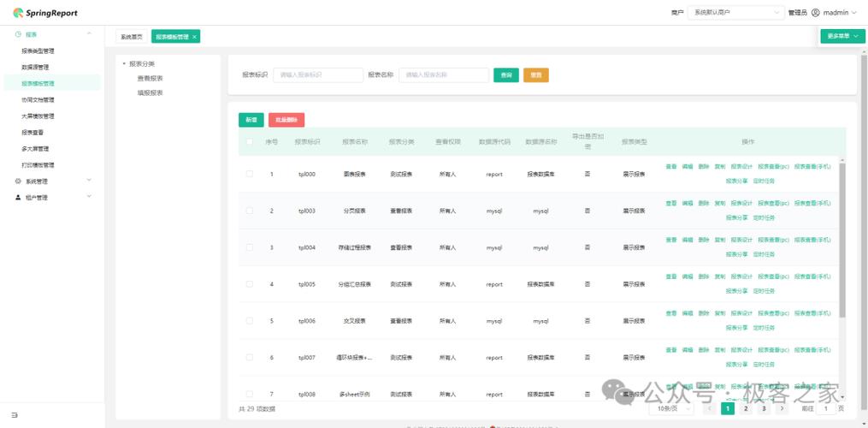Click the 交叉报表 name cell
868x428 pixels.
pyautogui.click(x=354, y=320)
